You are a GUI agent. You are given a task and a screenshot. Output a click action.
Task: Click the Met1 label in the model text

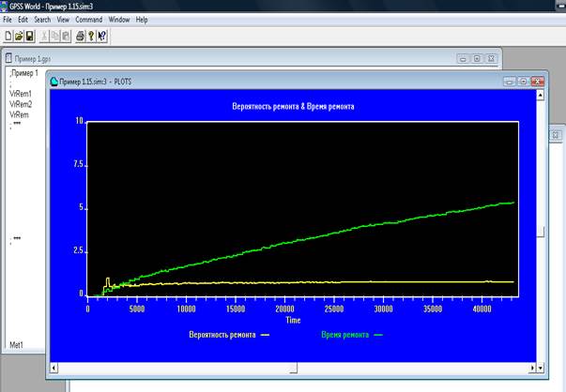(16, 345)
